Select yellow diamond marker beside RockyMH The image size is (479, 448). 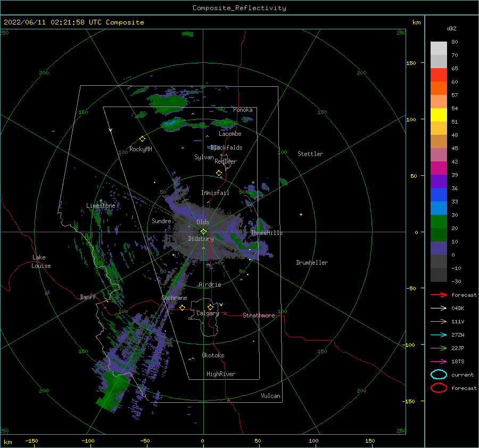tap(142, 139)
